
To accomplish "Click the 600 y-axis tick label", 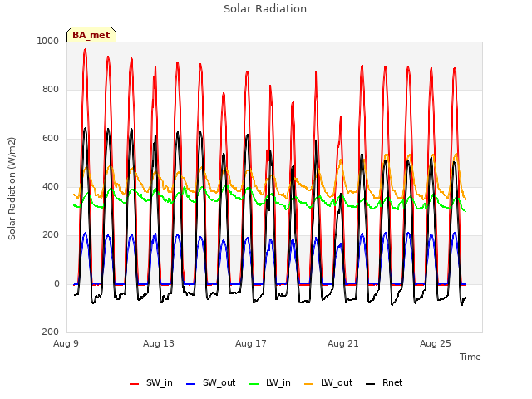I will [51, 139].
